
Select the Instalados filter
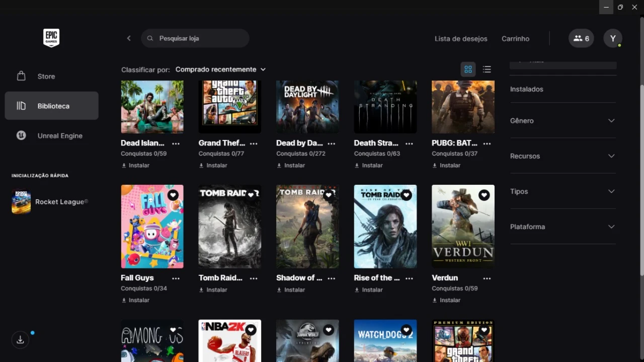(527, 89)
